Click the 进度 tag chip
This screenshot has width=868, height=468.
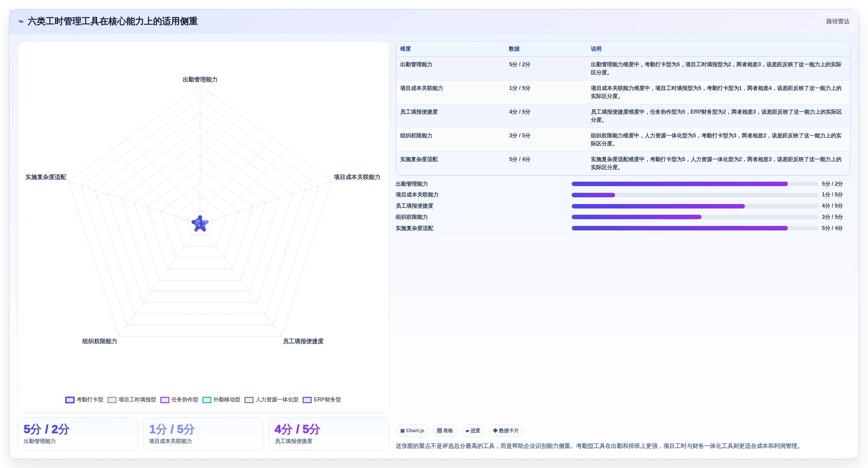tap(473, 431)
